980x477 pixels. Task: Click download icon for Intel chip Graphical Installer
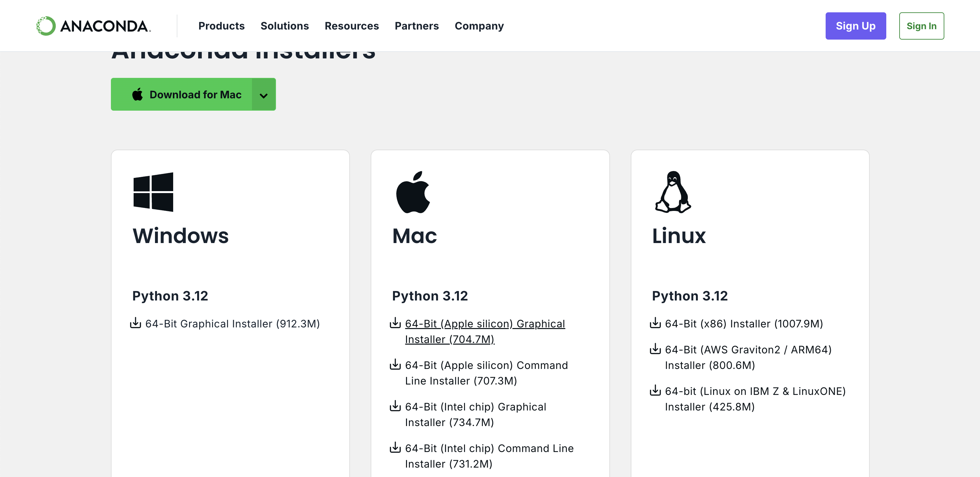click(x=395, y=406)
